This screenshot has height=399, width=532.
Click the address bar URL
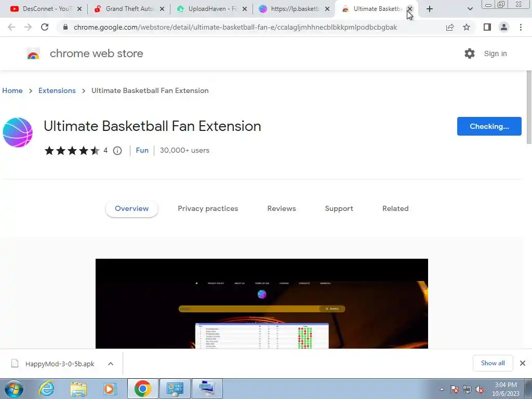pos(235,27)
